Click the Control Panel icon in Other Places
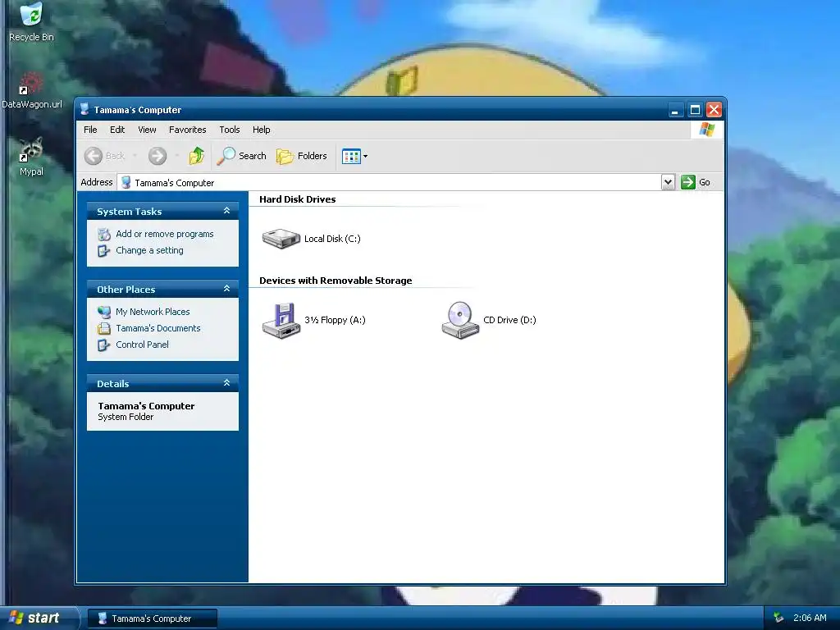The height and width of the screenshot is (630, 840). coord(104,345)
